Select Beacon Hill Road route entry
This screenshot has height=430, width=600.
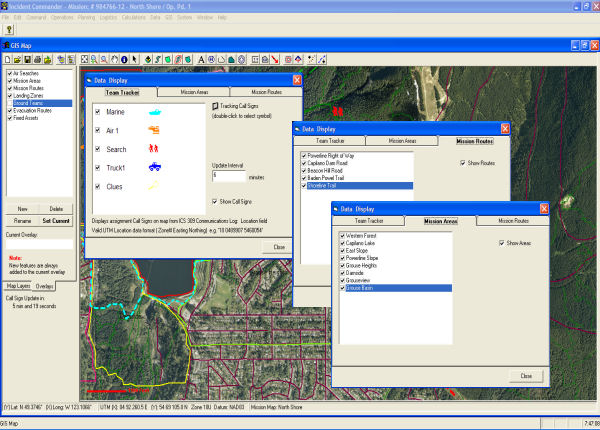pos(325,171)
